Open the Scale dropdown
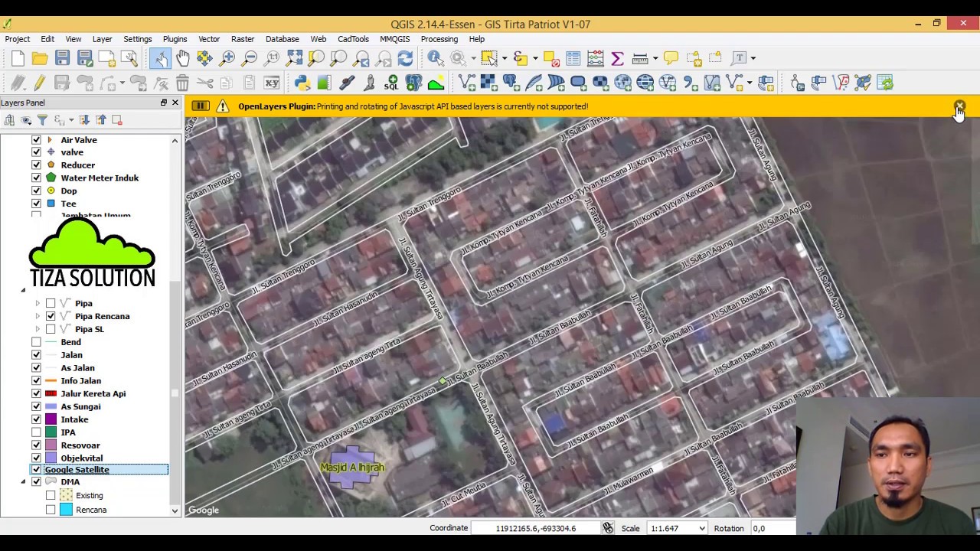Viewport: 980px width, 551px height. tap(701, 528)
